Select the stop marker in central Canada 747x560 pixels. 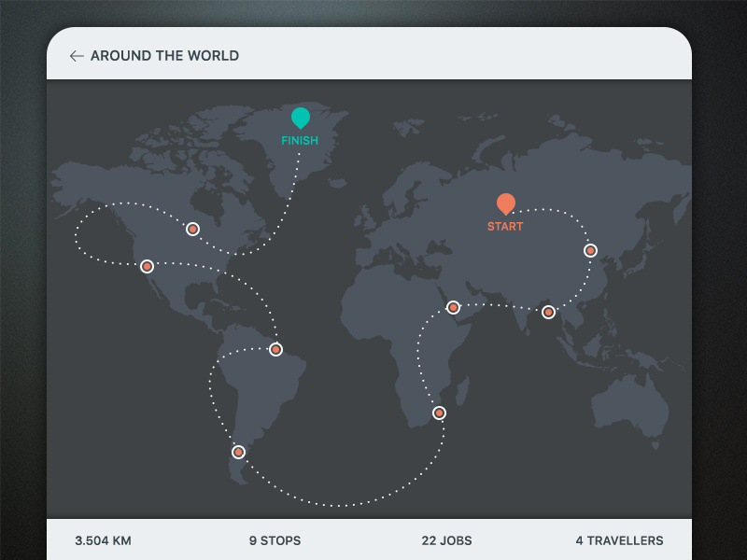(x=192, y=229)
